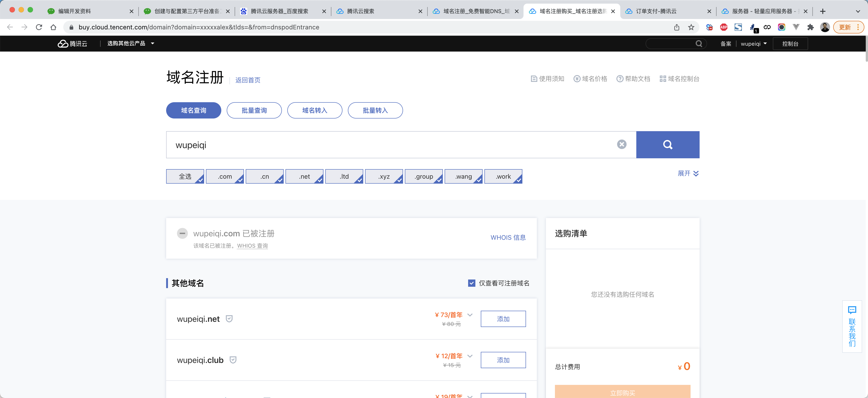Screen dimensions: 868x398
Task: Toggle the 全选 suffix option
Action: tap(185, 176)
